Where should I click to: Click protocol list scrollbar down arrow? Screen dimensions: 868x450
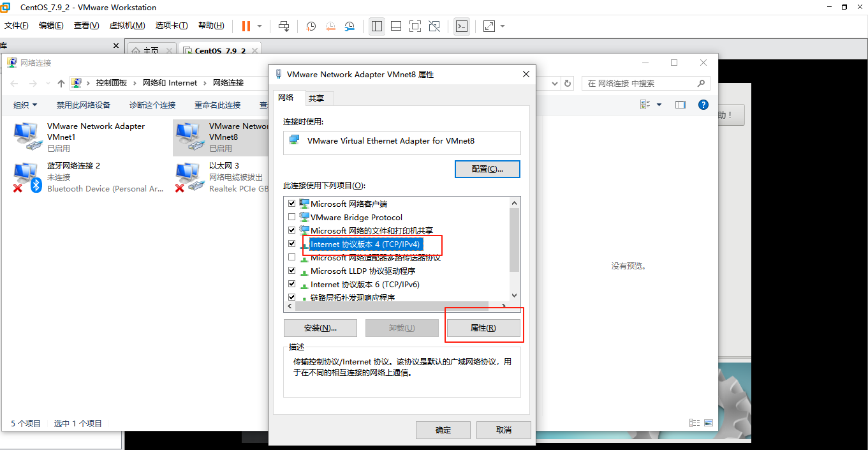coord(515,296)
